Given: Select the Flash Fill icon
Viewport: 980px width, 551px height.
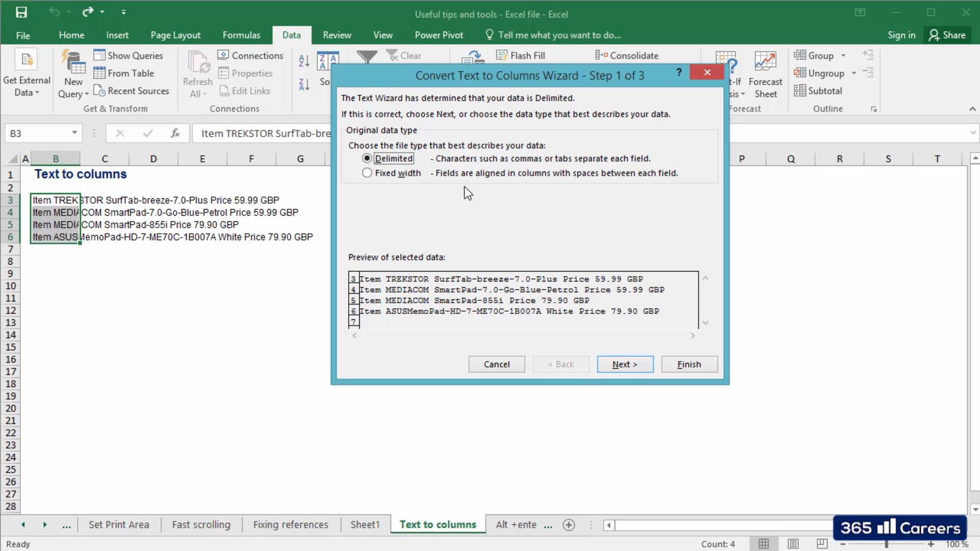Looking at the screenshot, I should pyautogui.click(x=521, y=55).
